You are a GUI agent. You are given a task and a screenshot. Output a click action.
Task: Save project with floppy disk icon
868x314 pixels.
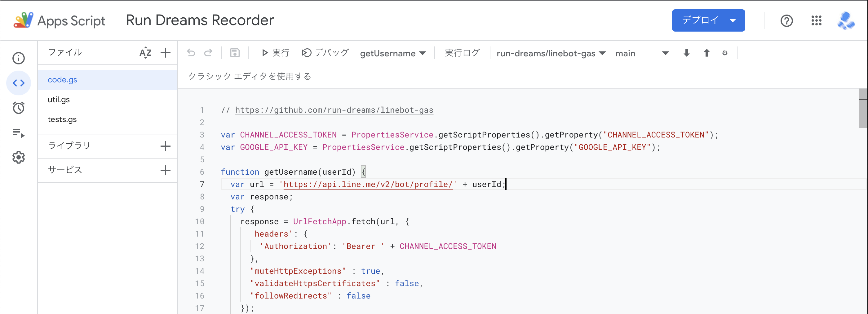click(x=235, y=53)
